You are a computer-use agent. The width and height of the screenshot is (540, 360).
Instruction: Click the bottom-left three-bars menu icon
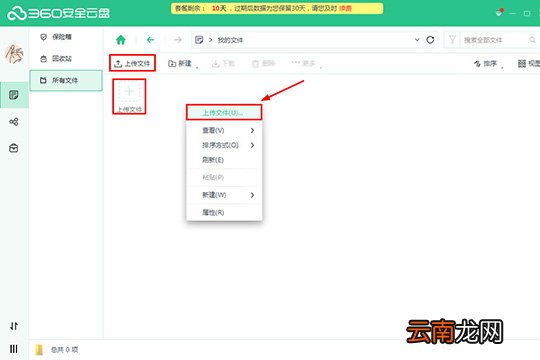[14, 349]
